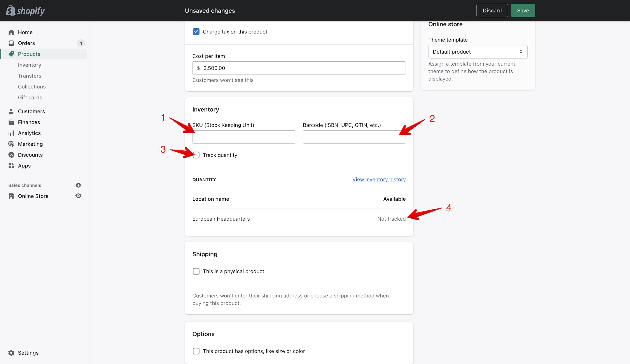The width and height of the screenshot is (630, 364).
Task: Click the Customers person icon
Action: point(11,111)
